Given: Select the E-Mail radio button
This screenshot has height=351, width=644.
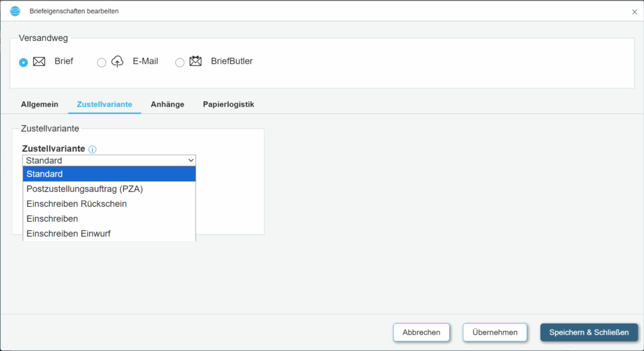Looking at the screenshot, I should coord(101,62).
